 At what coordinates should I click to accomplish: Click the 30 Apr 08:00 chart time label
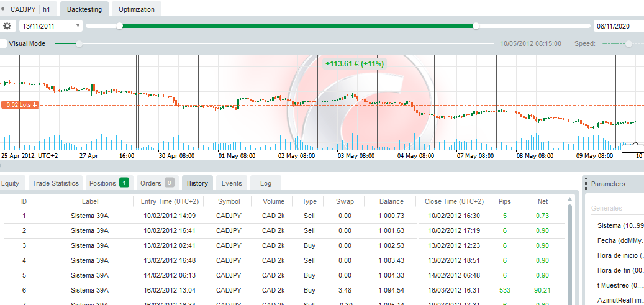(176, 156)
